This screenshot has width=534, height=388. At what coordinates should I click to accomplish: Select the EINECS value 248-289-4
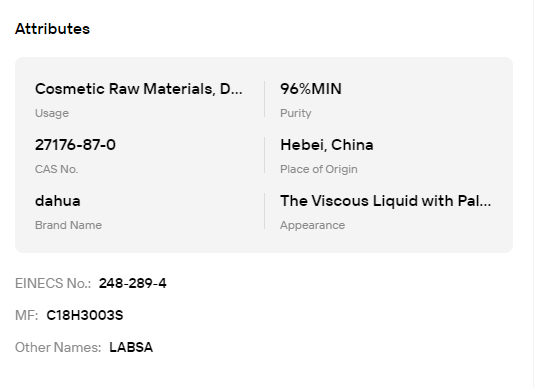[132, 283]
